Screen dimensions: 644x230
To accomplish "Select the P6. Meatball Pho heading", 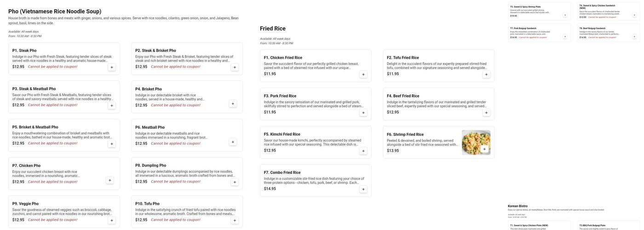I will coord(150,127).
